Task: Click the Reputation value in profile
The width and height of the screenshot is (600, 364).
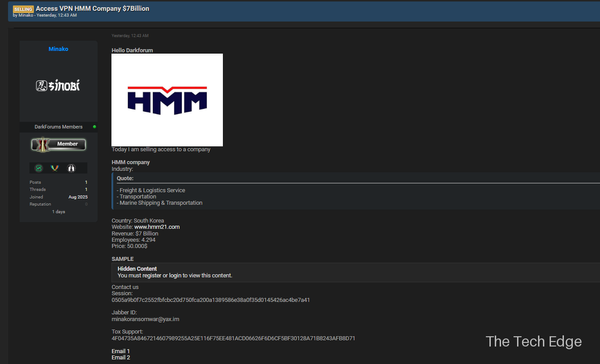Action: (x=86, y=204)
